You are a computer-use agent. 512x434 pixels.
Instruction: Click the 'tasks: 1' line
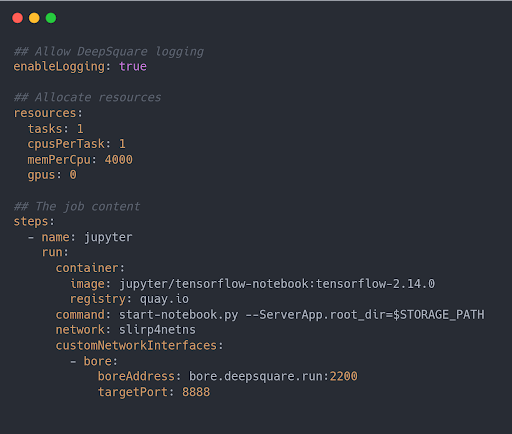[55, 129]
